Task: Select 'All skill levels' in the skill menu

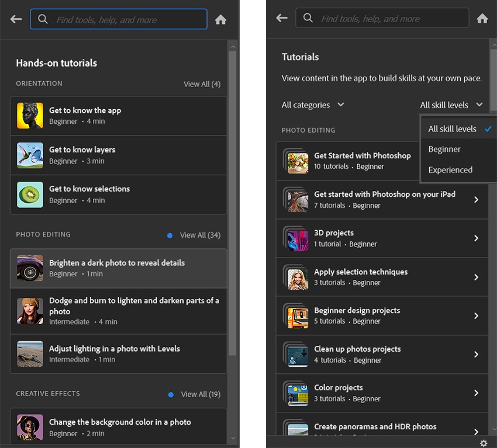Action: pos(458,129)
